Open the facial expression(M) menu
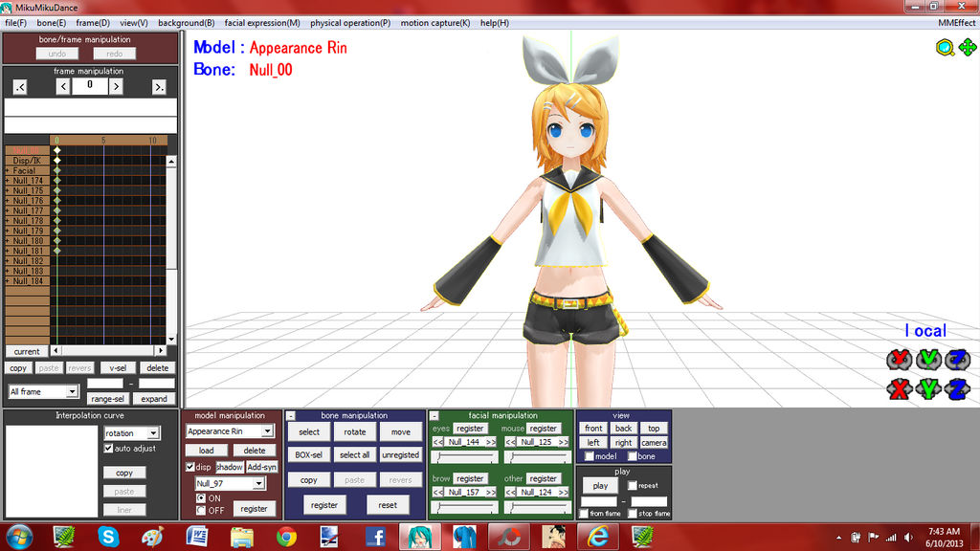Viewport: 980px width, 551px height. (260, 22)
